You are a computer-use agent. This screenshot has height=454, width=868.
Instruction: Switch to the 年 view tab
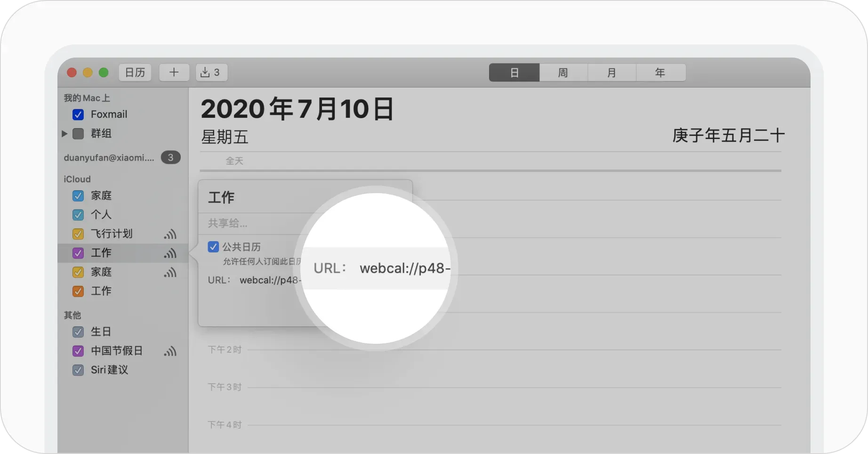click(x=660, y=73)
